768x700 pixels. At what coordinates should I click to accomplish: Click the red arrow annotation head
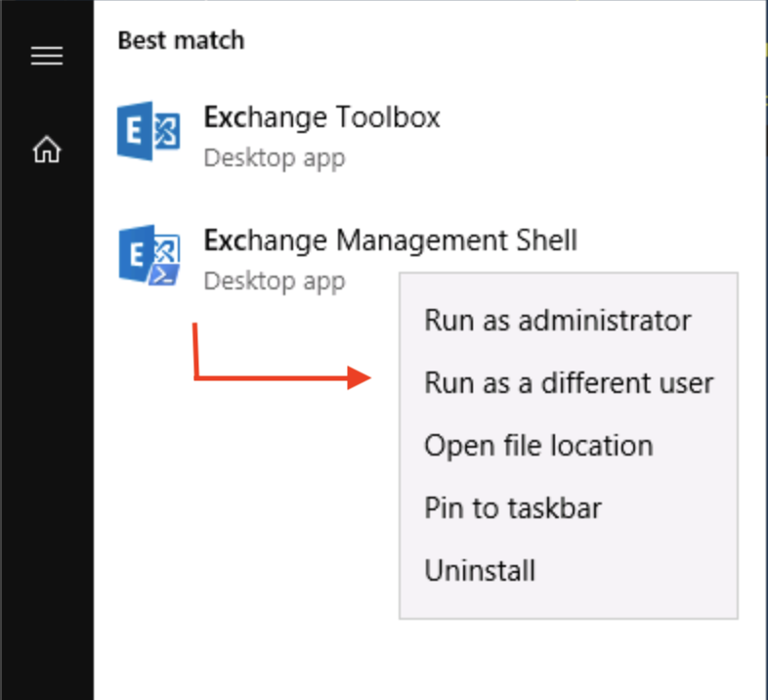pyautogui.click(x=359, y=377)
